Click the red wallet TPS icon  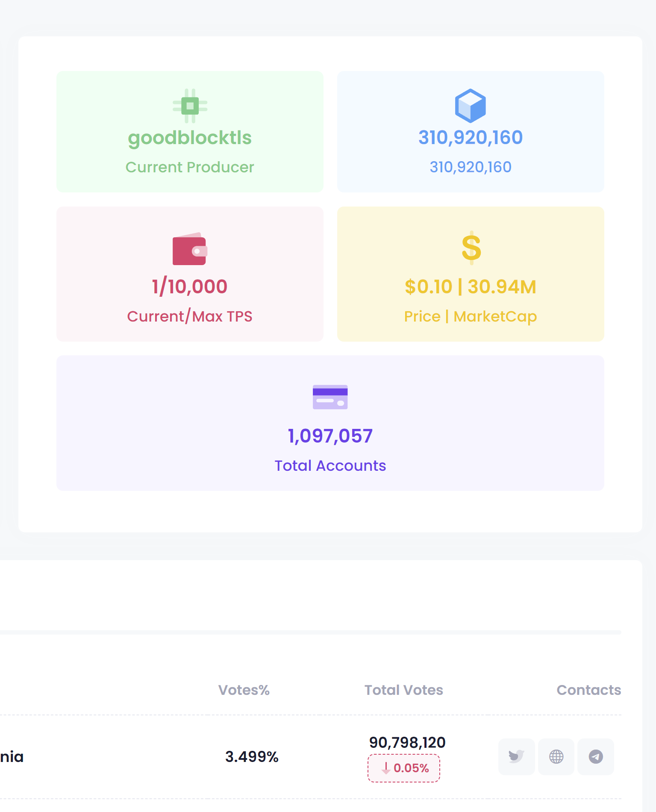pyautogui.click(x=190, y=249)
